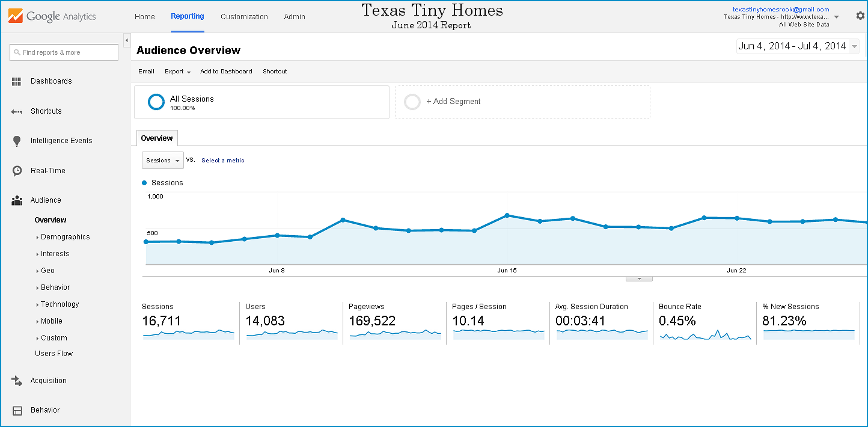Click + Add Segment

453,102
